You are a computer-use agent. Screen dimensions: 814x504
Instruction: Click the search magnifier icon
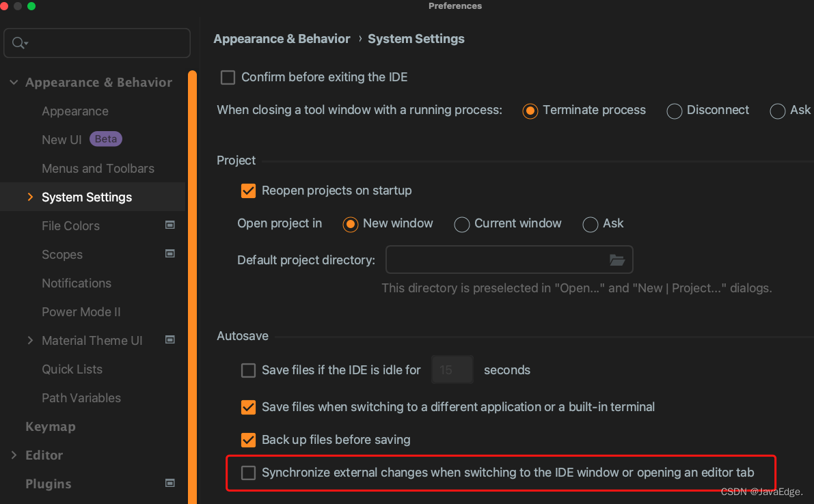(x=19, y=43)
